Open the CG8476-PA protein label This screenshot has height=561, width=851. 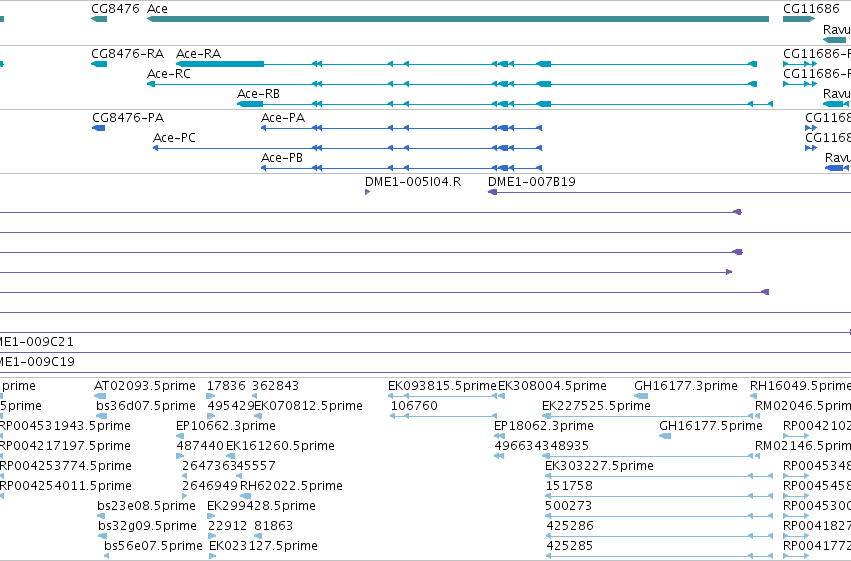[128, 118]
